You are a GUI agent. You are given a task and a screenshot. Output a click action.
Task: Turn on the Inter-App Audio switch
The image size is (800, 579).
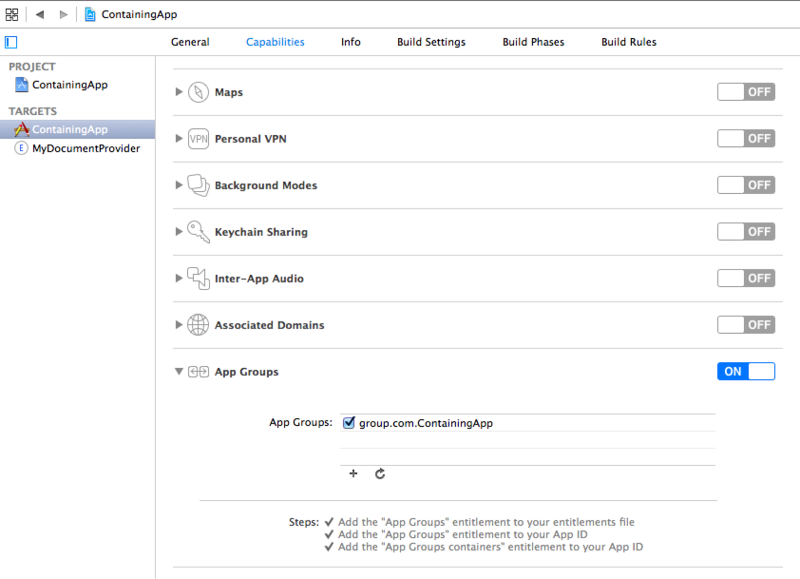tap(746, 278)
